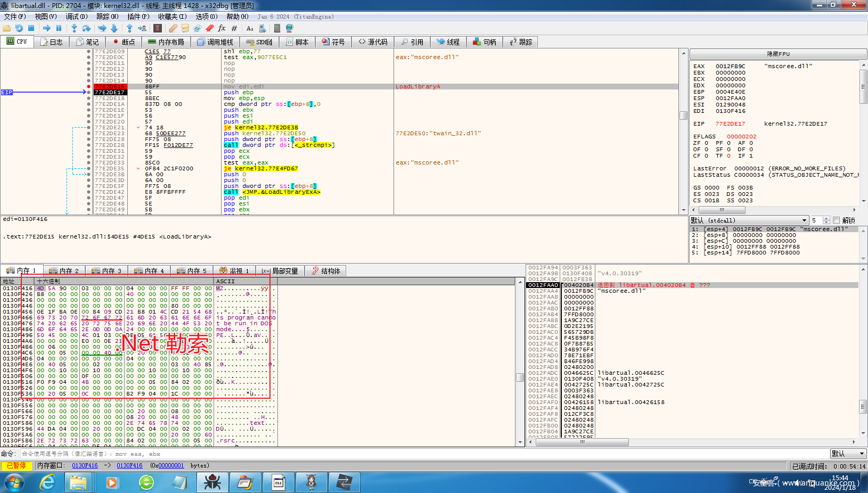Open the Bookmarks red icon
This screenshot has height=493, width=868.
(x=210, y=28)
